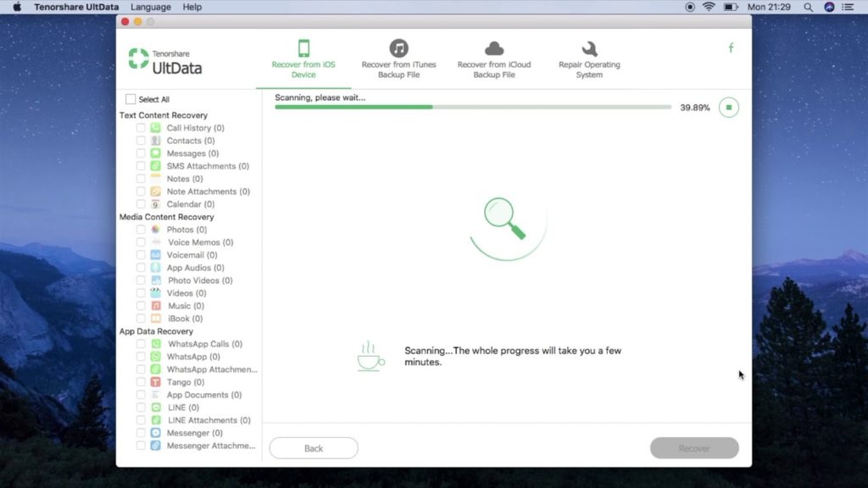Open the Tenorshare UltData app menu
Viewport: 868px width, 488px height.
pos(76,7)
